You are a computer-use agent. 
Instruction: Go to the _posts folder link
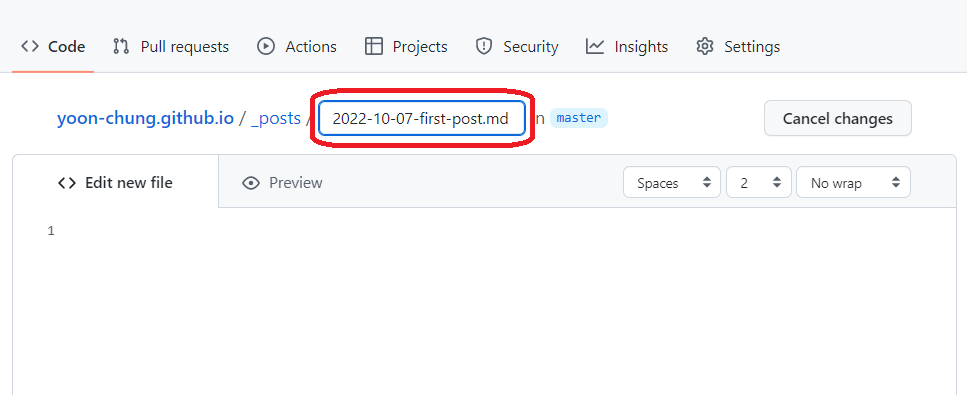(276, 118)
